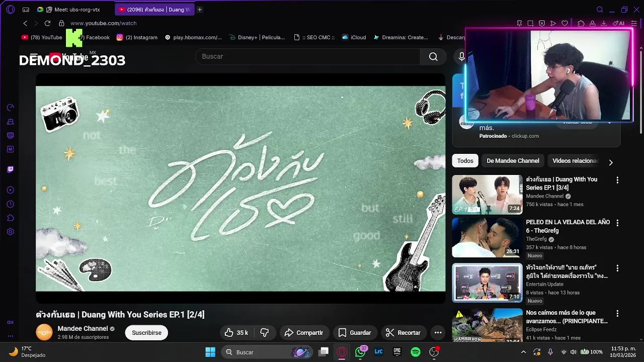Search tabs with the magnifier icon
Viewport: 644px width, 362px height.
coord(600,10)
